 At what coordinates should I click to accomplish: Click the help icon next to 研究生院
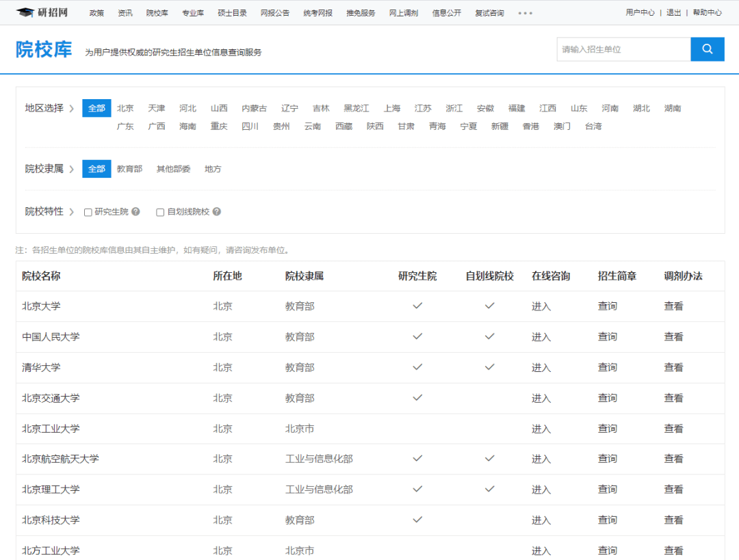pos(135,211)
